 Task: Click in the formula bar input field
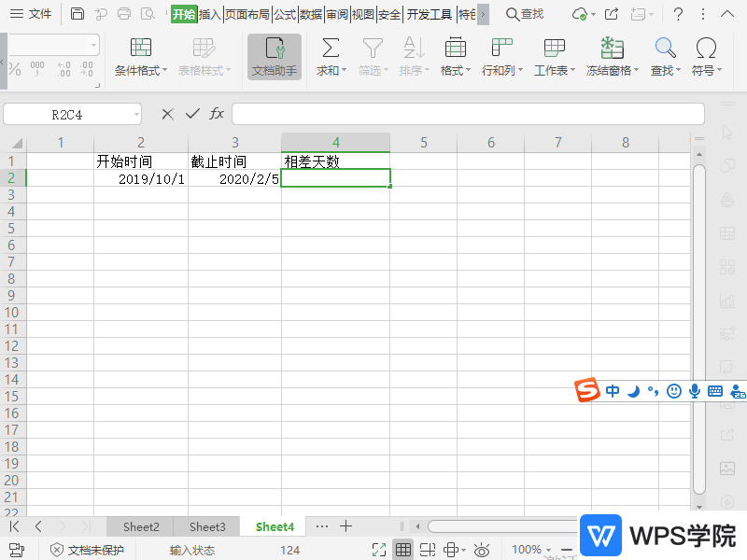click(x=468, y=114)
